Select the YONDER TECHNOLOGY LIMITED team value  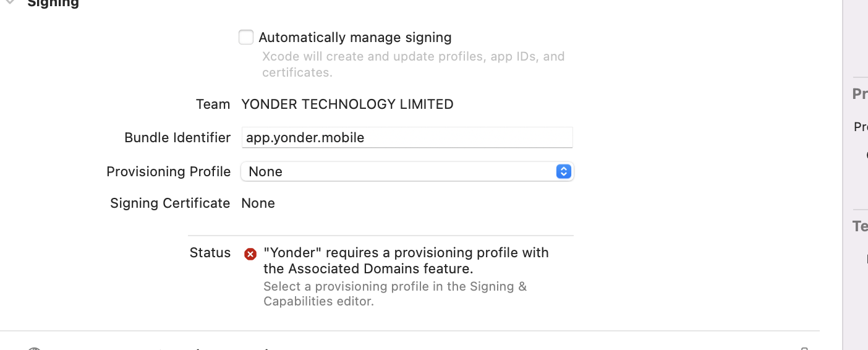click(347, 104)
